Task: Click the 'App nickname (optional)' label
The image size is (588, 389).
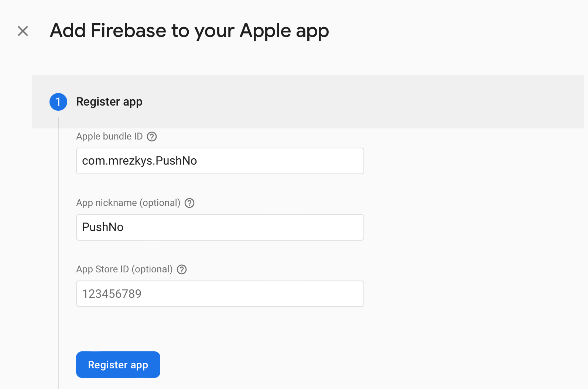Action: (x=128, y=203)
